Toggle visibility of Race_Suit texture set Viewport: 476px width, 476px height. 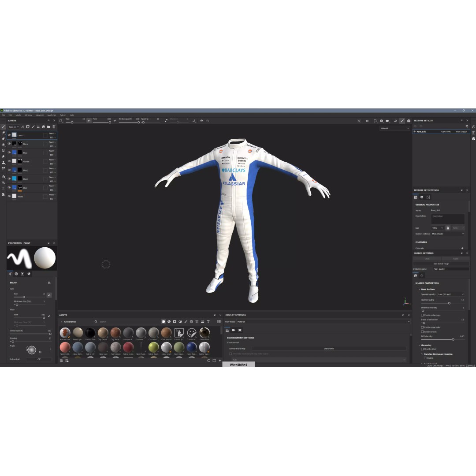point(414,132)
